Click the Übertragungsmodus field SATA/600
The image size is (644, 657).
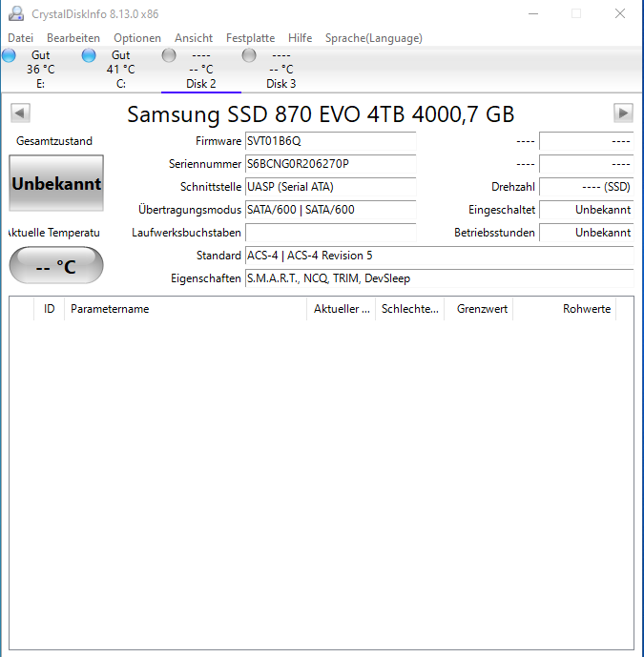330,210
